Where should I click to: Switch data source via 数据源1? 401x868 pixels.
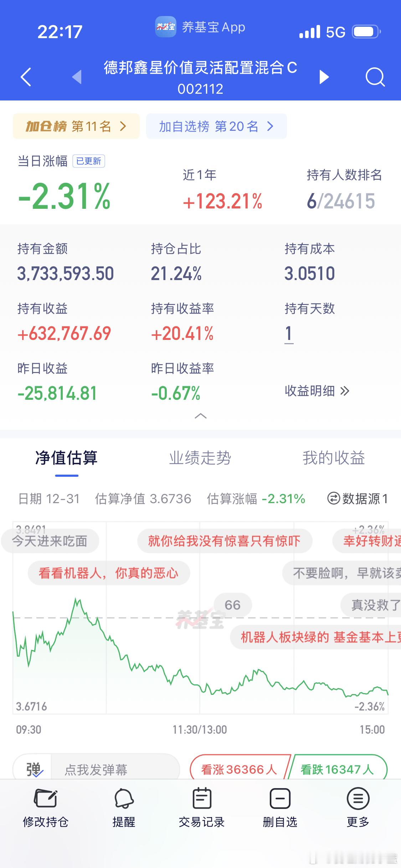(x=358, y=498)
